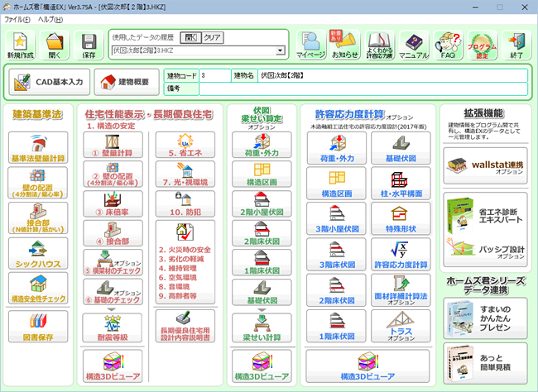The image size is (538, 392).
Task: Open the マニュアル icon
Action: tap(414, 45)
